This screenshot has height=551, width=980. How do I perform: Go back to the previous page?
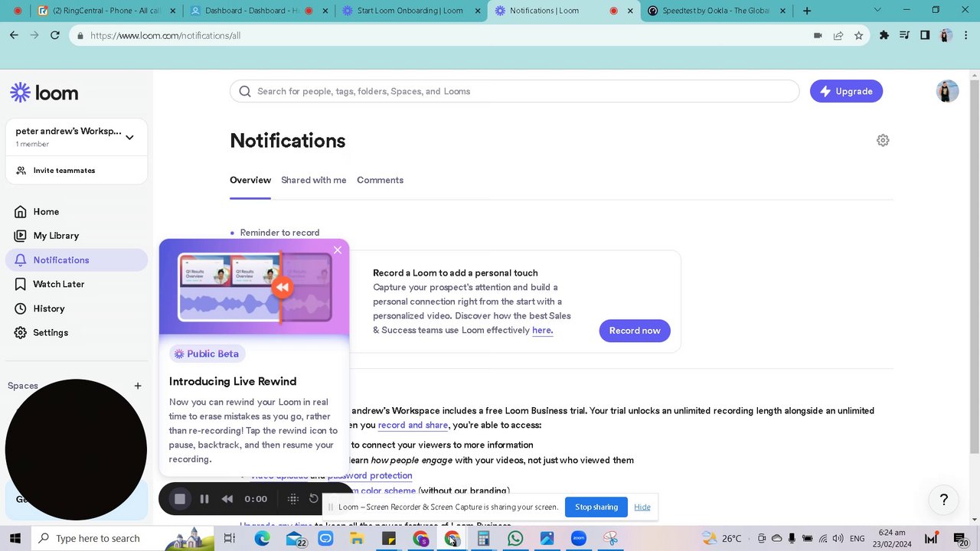pos(14,35)
